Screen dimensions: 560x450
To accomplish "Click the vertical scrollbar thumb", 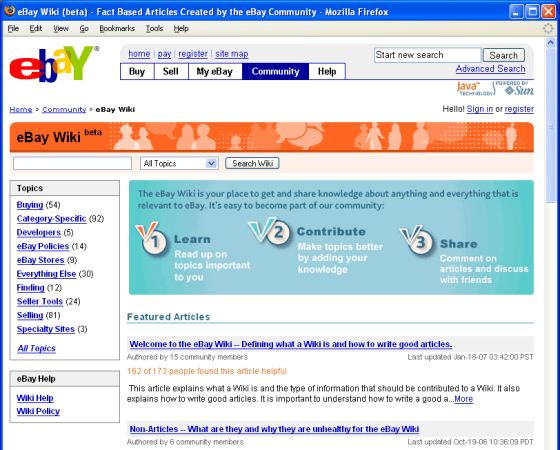I will [550, 125].
